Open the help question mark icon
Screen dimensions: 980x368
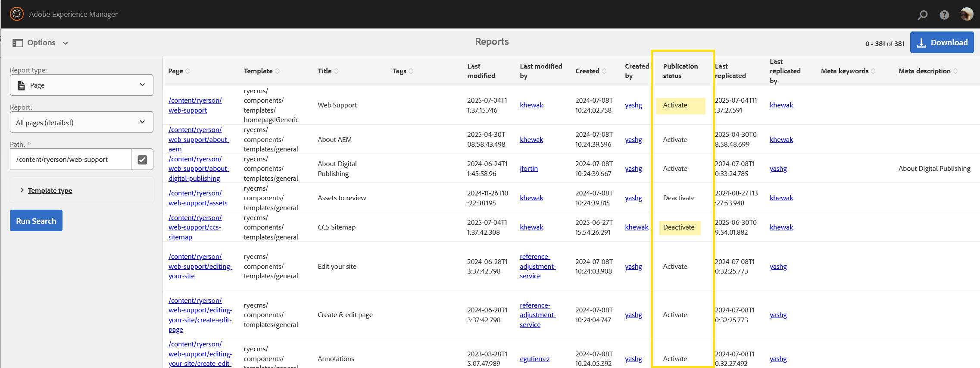(x=944, y=15)
